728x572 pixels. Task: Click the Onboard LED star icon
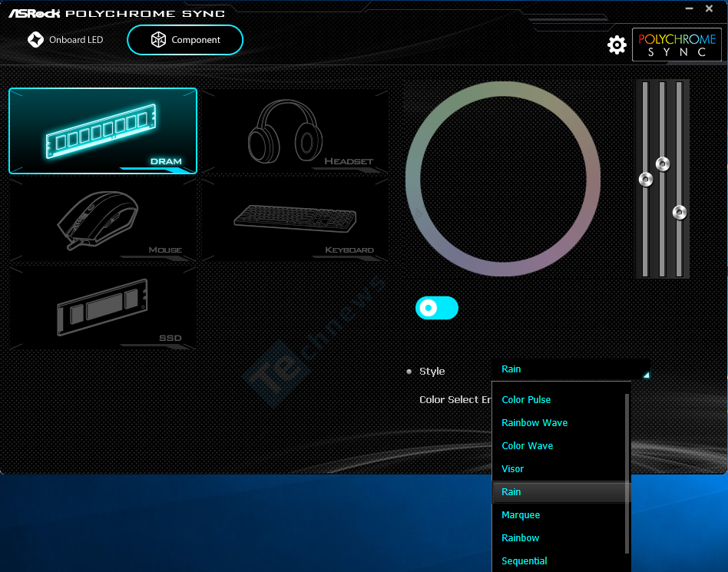pyautogui.click(x=35, y=40)
